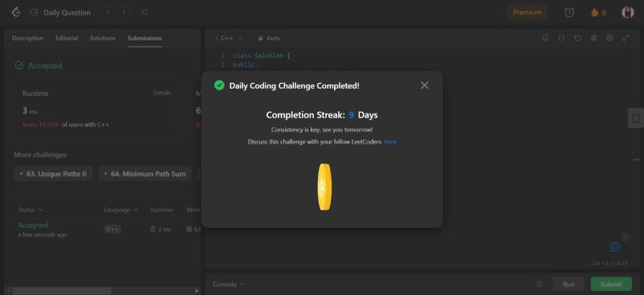This screenshot has width=644, height=295.
Task: Toggle the Auto lock setting
Action: 269,38
